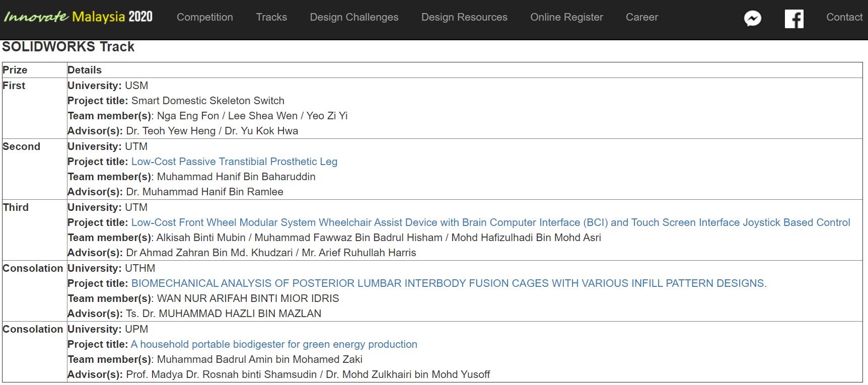Click team member WAN NUR ARIFAH line

coord(203,298)
